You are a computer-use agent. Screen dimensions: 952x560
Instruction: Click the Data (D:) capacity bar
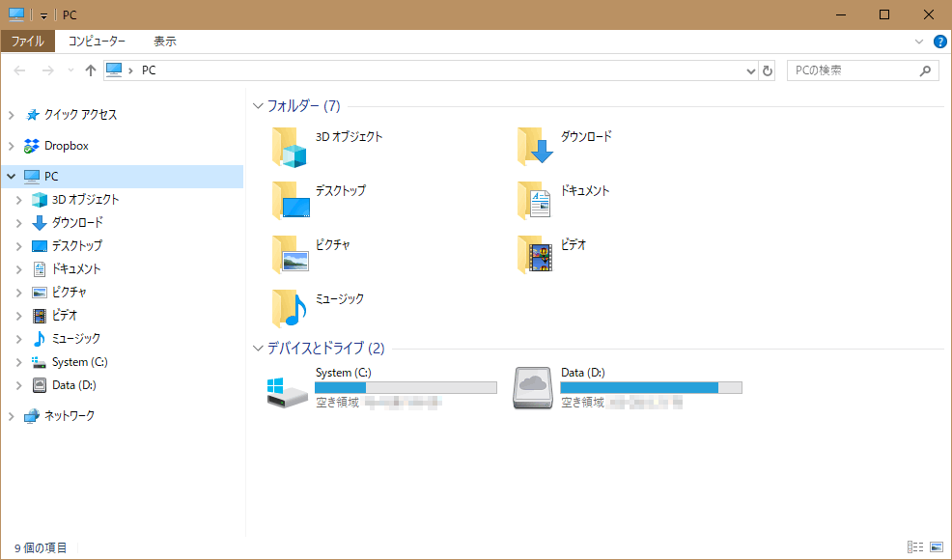(x=651, y=387)
